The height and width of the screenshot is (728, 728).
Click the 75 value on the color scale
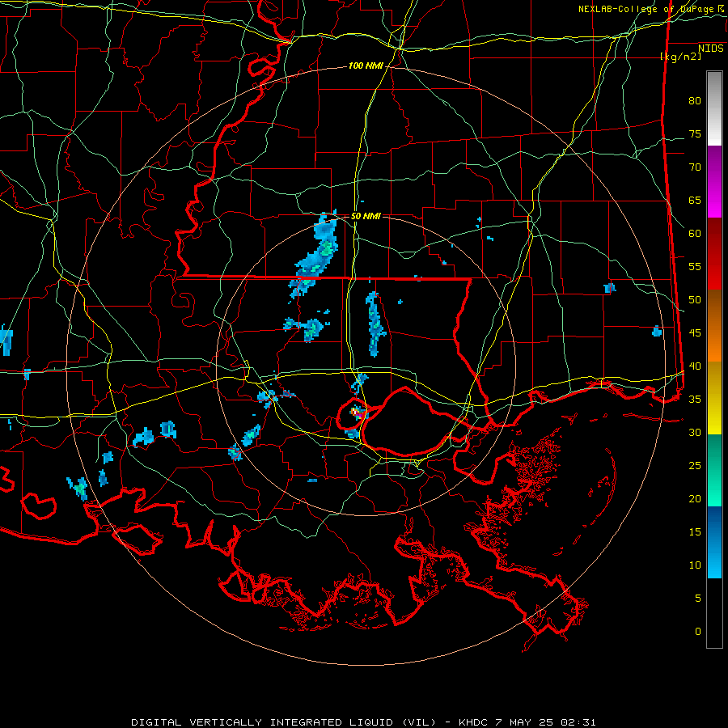click(x=695, y=133)
